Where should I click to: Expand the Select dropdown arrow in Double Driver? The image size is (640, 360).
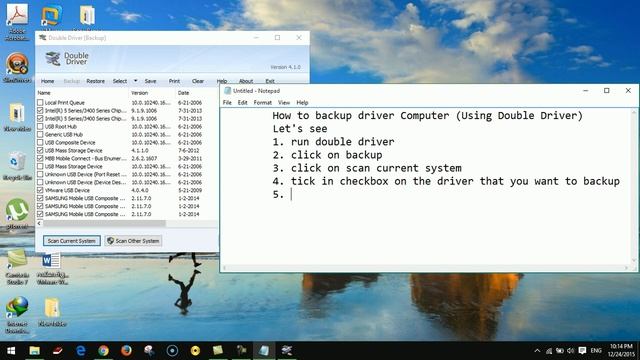[x=136, y=81]
